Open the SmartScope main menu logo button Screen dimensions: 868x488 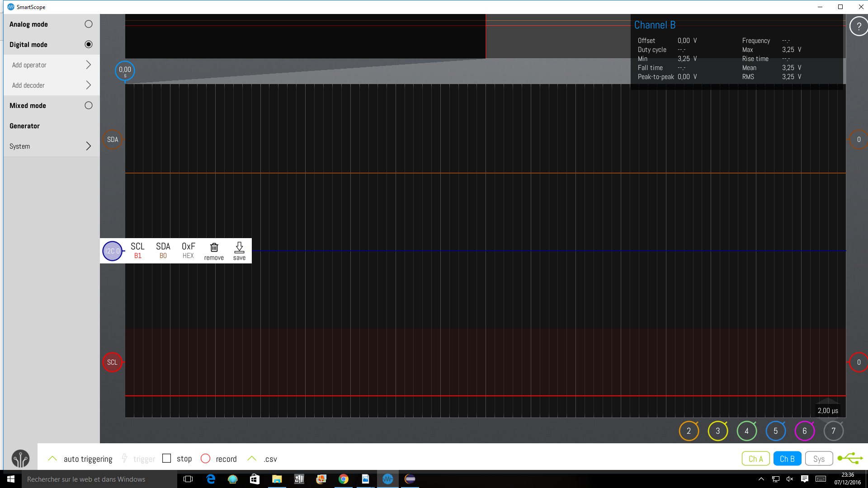[x=20, y=459]
